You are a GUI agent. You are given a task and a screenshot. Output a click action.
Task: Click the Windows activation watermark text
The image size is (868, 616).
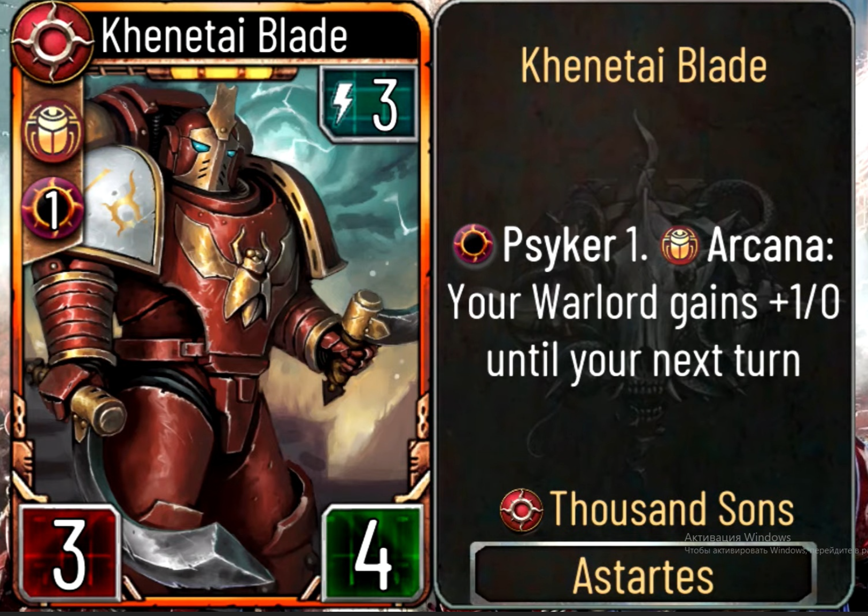pos(775,543)
